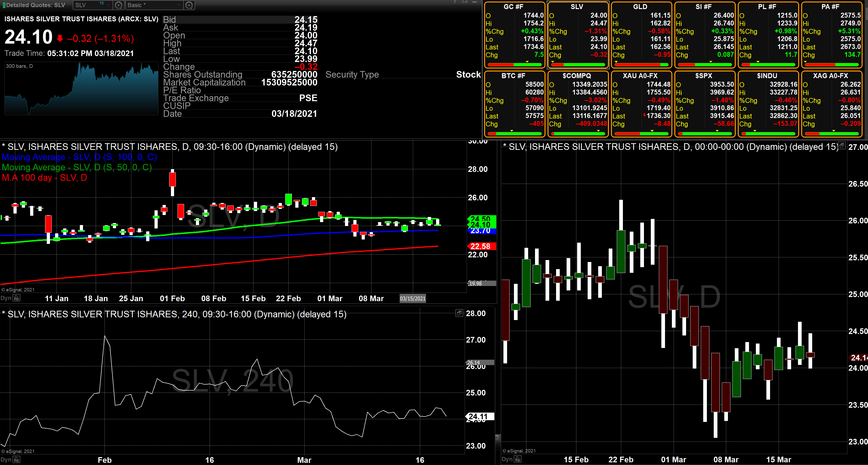This screenshot has height=465, width=868.
Task: Click the daily SLV chart title text
Action: click(170, 147)
